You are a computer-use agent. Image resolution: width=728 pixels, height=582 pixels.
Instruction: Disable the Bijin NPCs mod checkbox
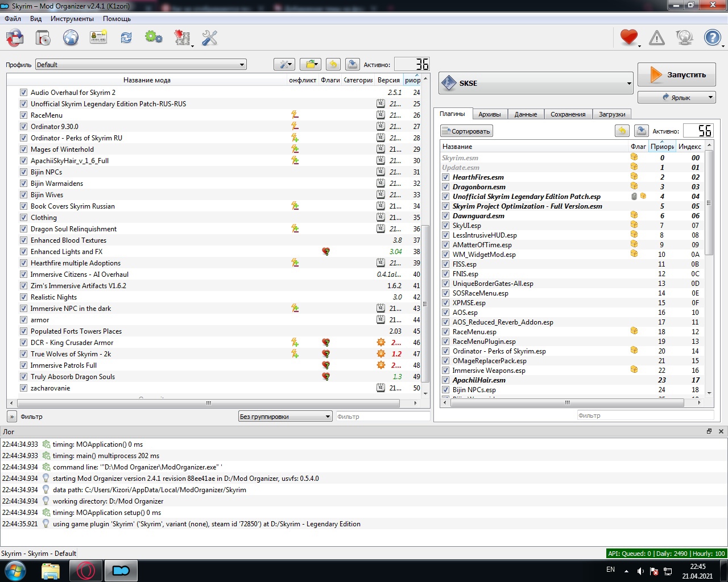click(x=23, y=172)
